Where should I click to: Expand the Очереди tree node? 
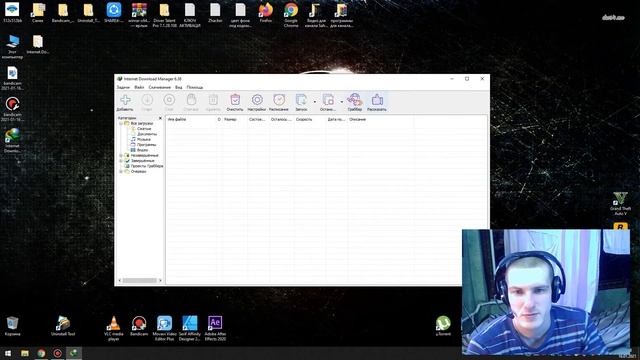coord(121,171)
